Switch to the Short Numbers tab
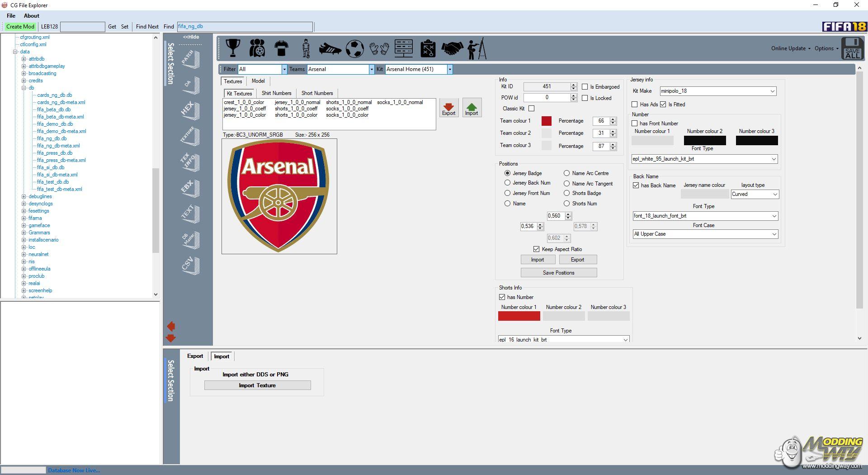The image size is (868, 475). 317,93
